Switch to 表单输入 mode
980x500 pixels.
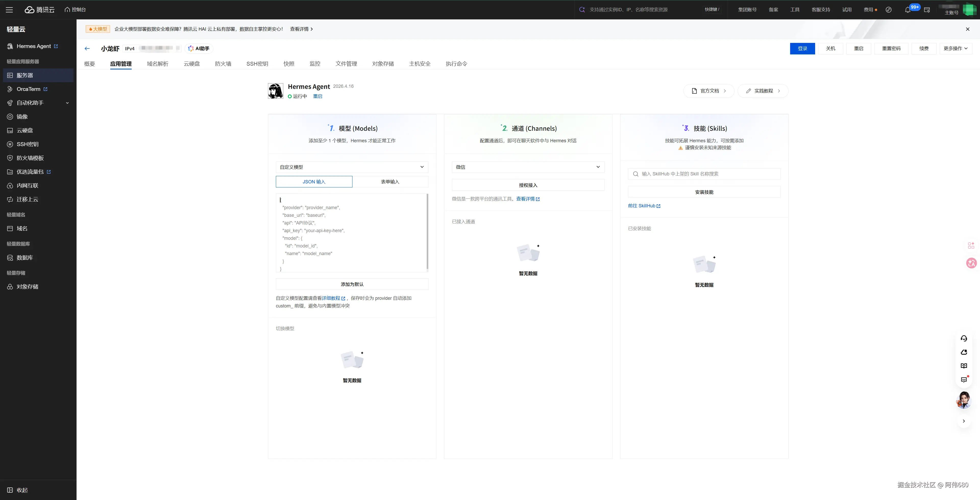click(390, 182)
